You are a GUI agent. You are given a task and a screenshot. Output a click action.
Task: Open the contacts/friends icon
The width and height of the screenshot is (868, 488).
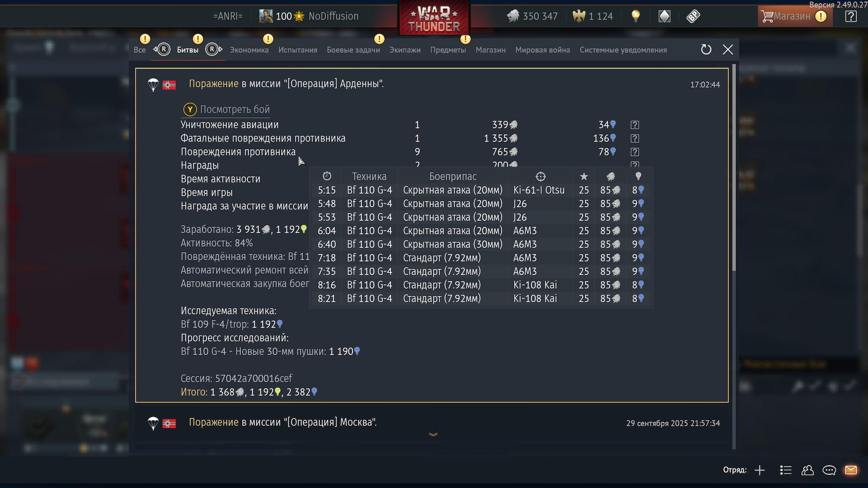(x=807, y=470)
